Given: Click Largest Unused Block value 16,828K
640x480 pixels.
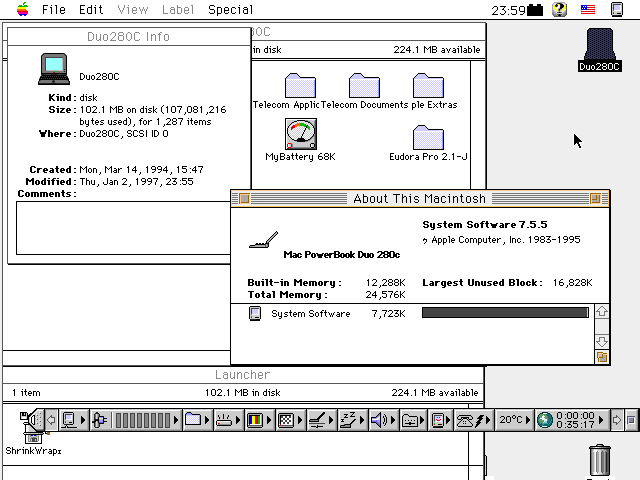Looking at the screenshot, I should pos(572,283).
